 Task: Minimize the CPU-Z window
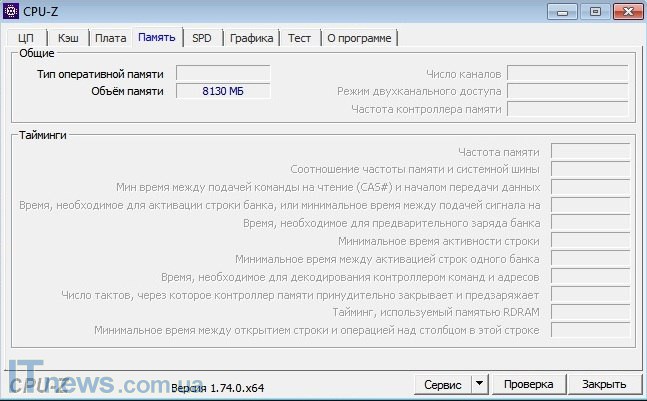(x=565, y=11)
